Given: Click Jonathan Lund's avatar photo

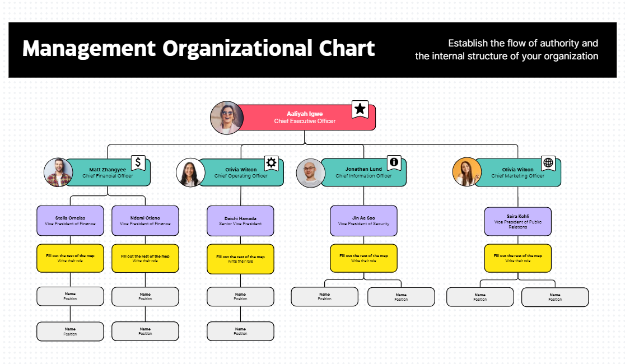Looking at the screenshot, I should [310, 172].
